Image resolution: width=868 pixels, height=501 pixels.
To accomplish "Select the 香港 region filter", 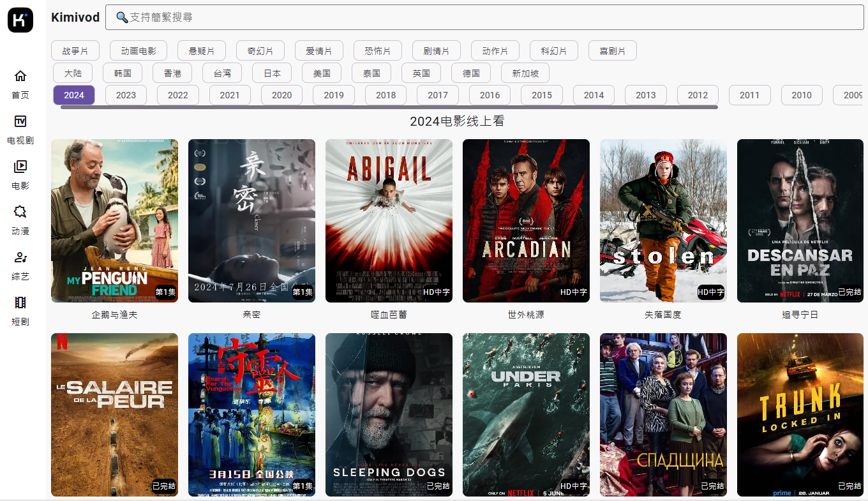I will pos(172,73).
